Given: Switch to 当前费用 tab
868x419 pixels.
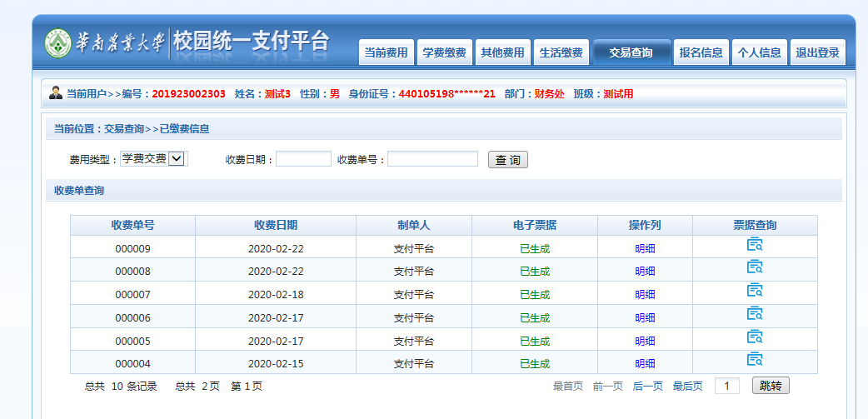Looking at the screenshot, I should click(387, 52).
